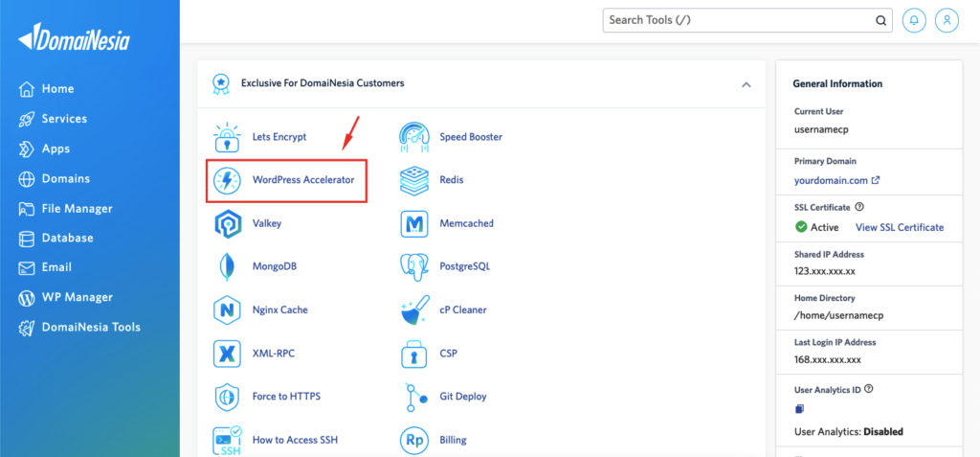Screen dimensions: 980x457
Task: Open DomaiNesia Tools in sidebar
Action: click(78, 327)
